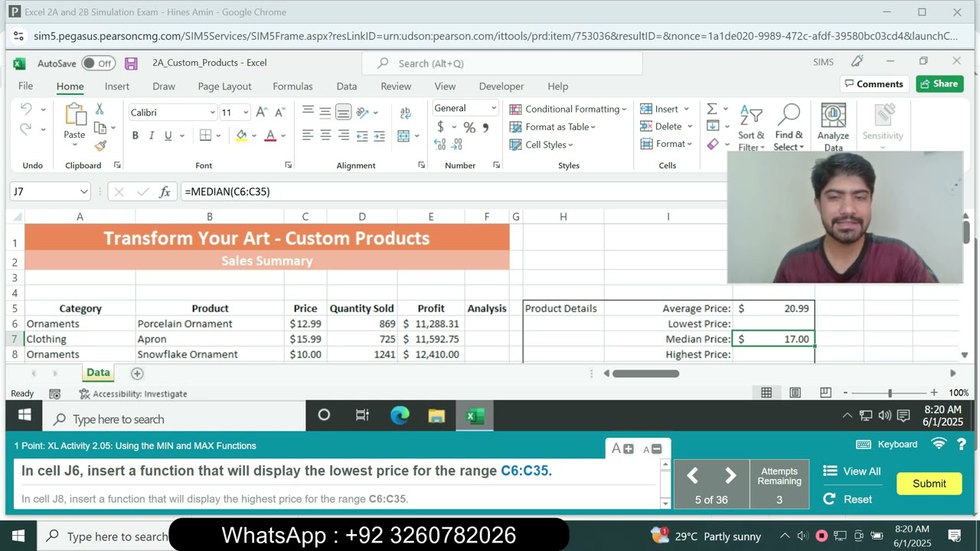Increase font size with the larger A icon

point(261,112)
